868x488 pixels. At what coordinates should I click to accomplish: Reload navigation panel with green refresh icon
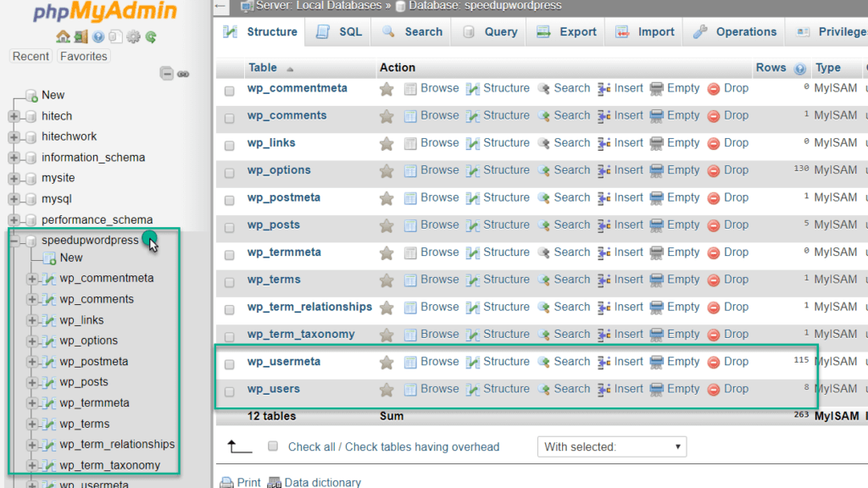click(x=151, y=37)
